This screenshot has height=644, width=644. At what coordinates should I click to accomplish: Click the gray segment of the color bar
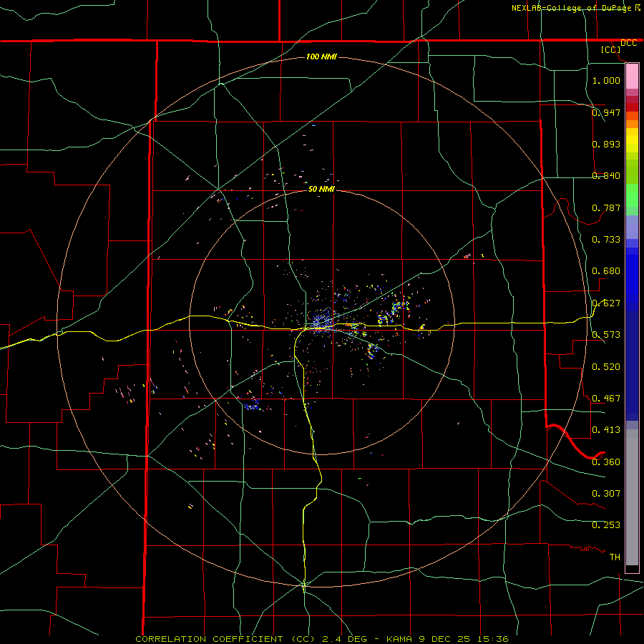coord(632,497)
